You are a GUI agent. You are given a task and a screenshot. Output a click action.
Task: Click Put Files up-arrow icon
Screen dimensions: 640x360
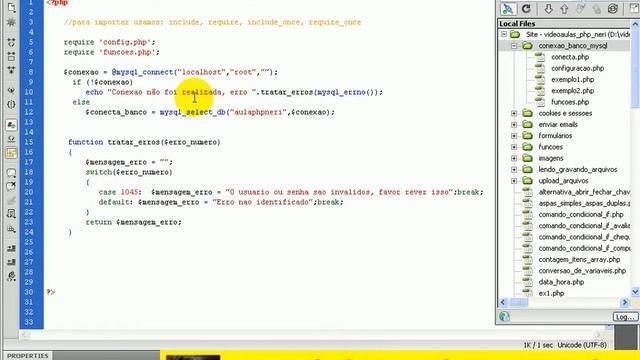point(564,9)
